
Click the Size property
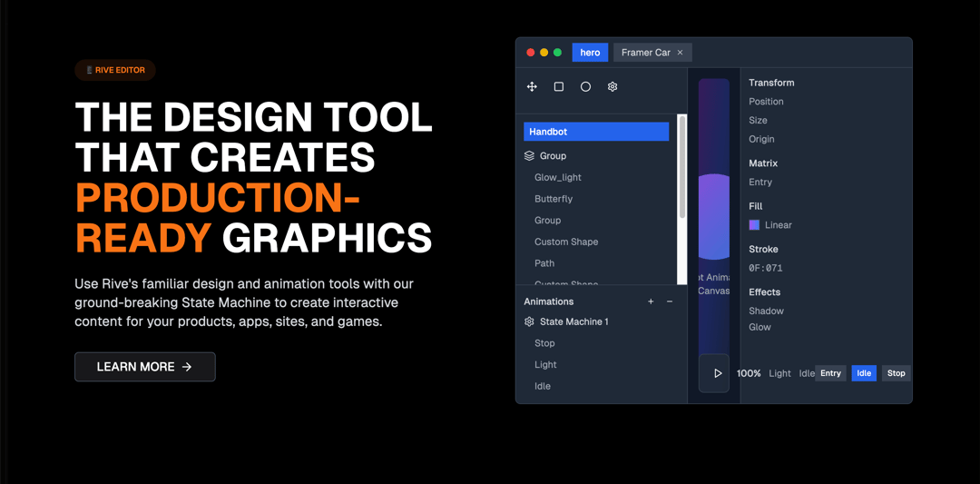click(x=758, y=120)
